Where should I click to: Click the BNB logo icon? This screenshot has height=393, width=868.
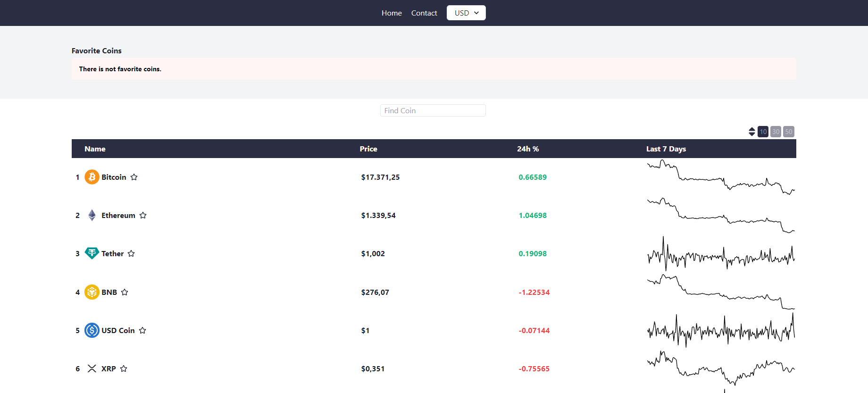click(x=92, y=292)
